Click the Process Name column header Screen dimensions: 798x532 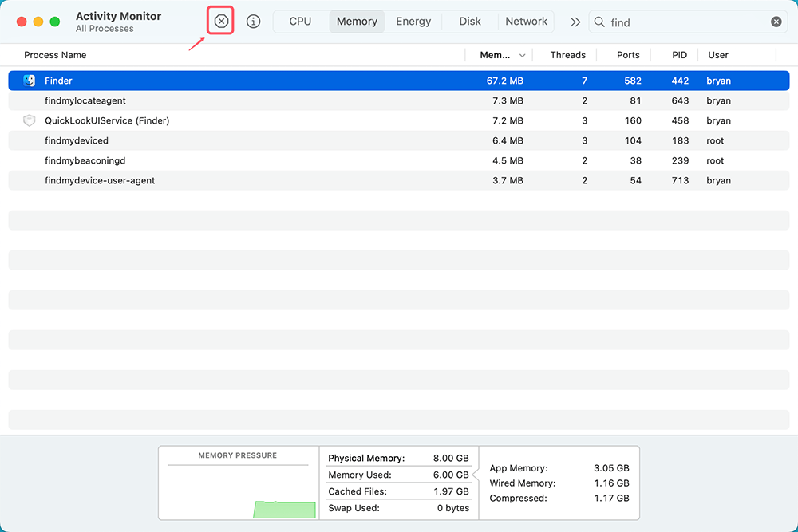click(55, 55)
